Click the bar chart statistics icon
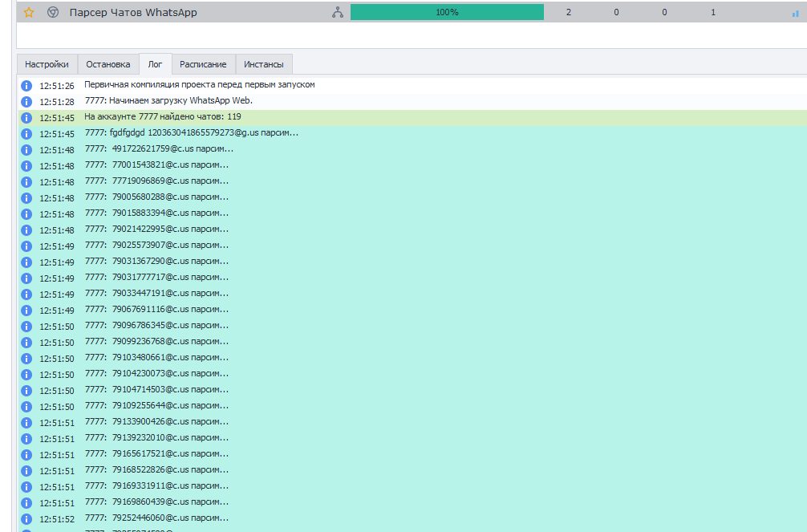This screenshot has height=532, width=807. tap(796, 14)
